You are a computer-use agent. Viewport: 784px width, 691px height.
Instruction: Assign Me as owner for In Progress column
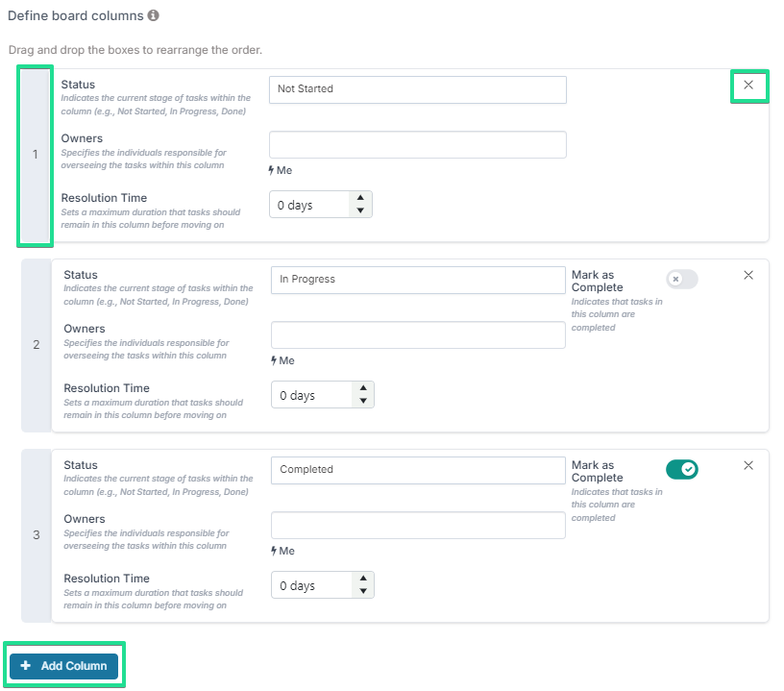[x=283, y=360]
